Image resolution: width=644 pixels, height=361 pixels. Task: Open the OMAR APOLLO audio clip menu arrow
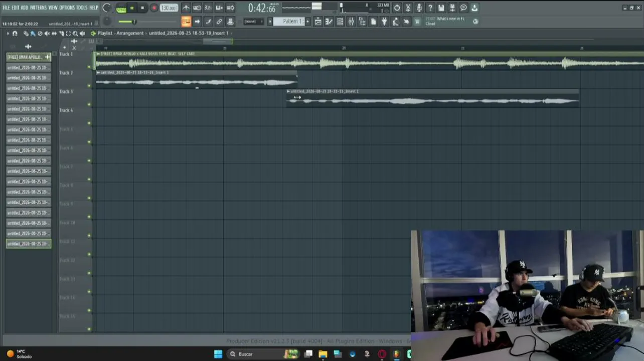(98, 54)
